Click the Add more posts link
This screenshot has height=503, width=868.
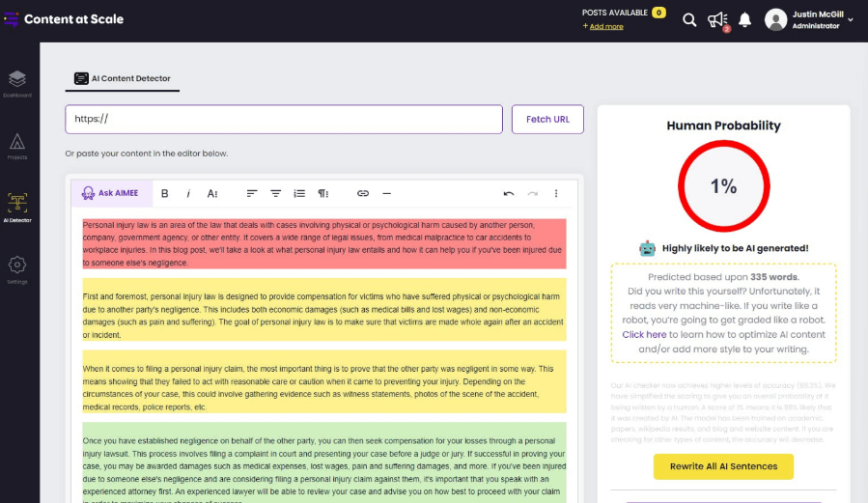(x=606, y=27)
